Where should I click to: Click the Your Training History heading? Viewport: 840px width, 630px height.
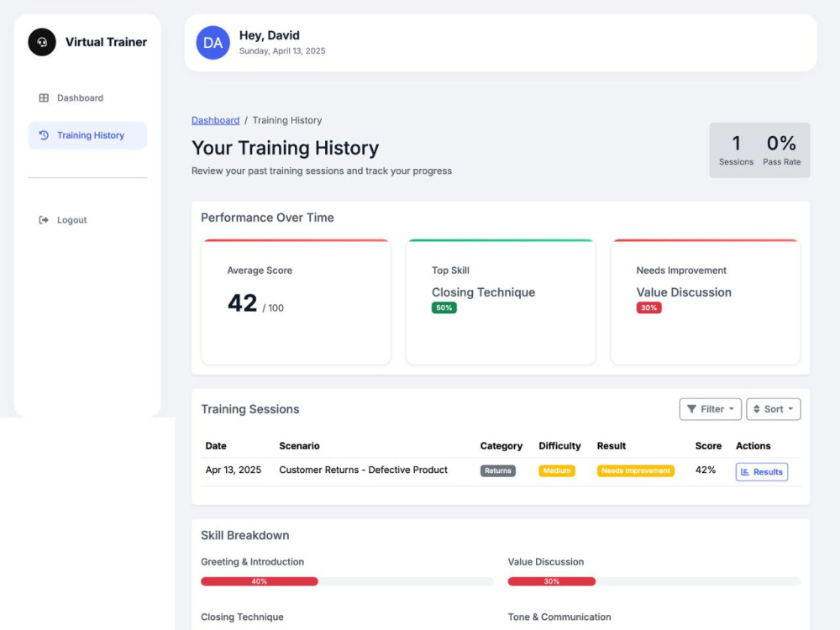pyautogui.click(x=285, y=148)
